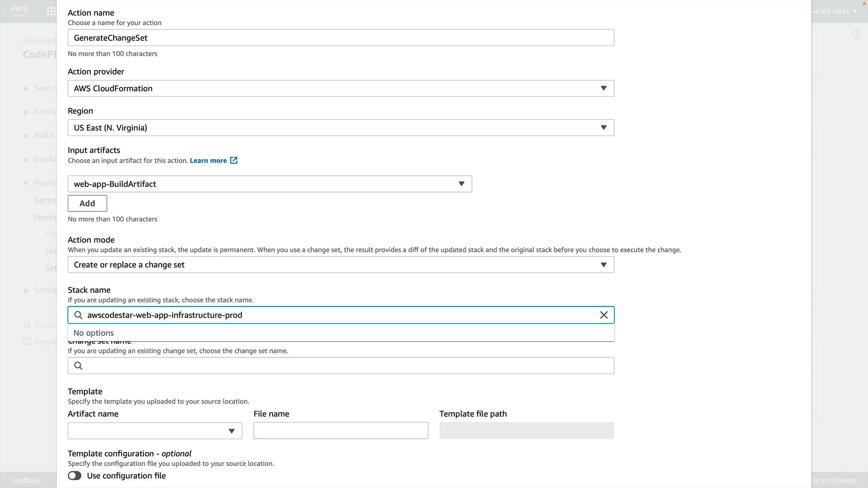The width and height of the screenshot is (868, 488).
Task: Click the info circle icon at top right
Action: [x=856, y=34]
